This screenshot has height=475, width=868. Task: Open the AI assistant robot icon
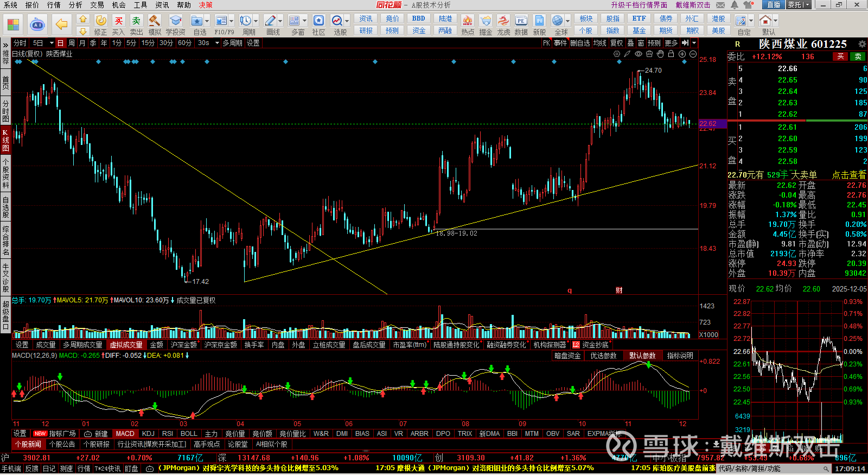click(37, 24)
